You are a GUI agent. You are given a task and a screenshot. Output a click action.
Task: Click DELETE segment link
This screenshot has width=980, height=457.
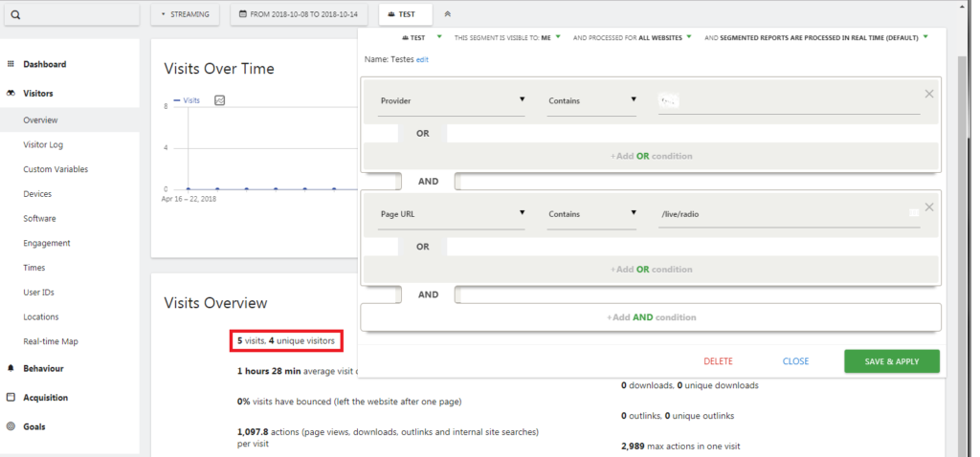[x=718, y=361]
